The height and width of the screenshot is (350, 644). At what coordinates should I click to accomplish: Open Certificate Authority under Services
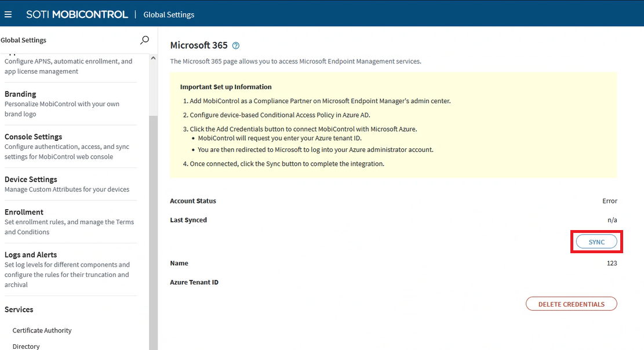click(42, 330)
